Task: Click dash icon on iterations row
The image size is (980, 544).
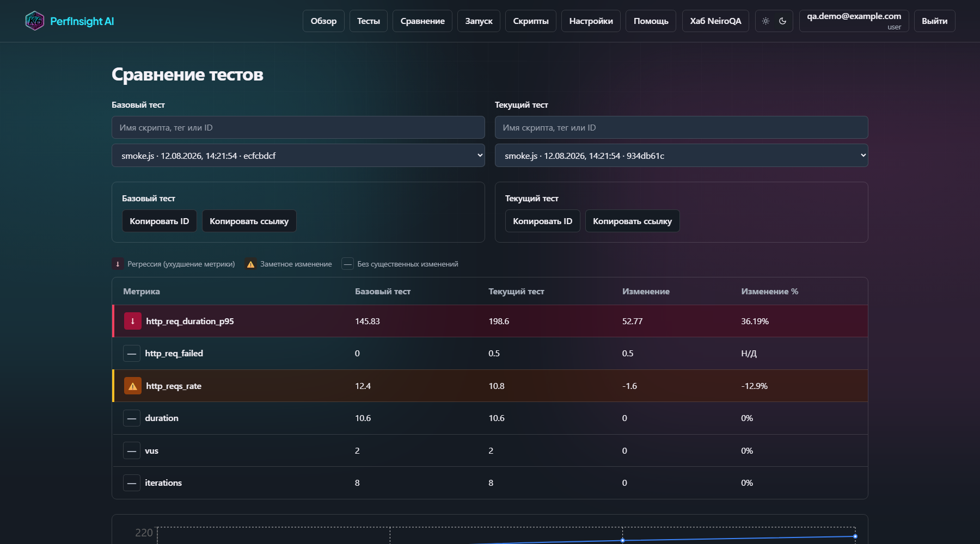Action: pos(132,483)
